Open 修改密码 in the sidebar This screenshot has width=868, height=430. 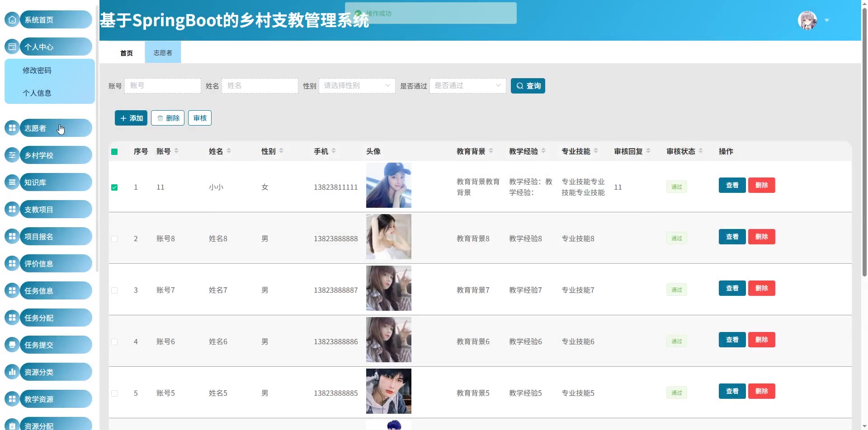(x=50, y=70)
